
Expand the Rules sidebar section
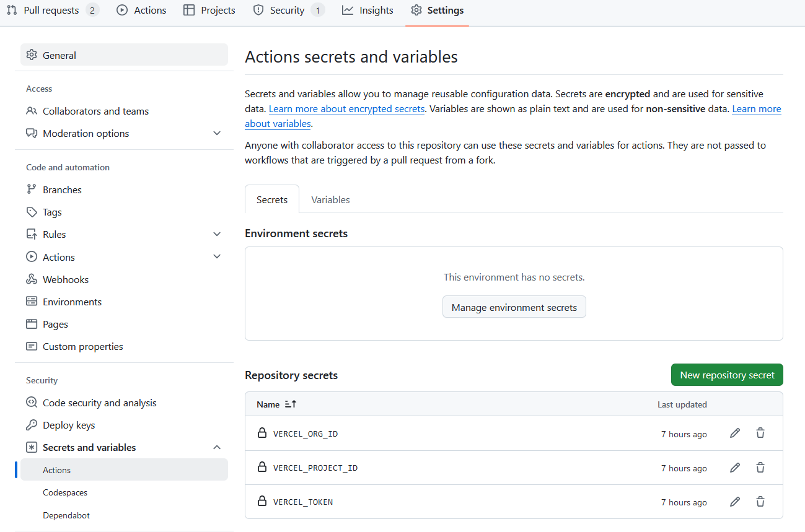click(217, 234)
